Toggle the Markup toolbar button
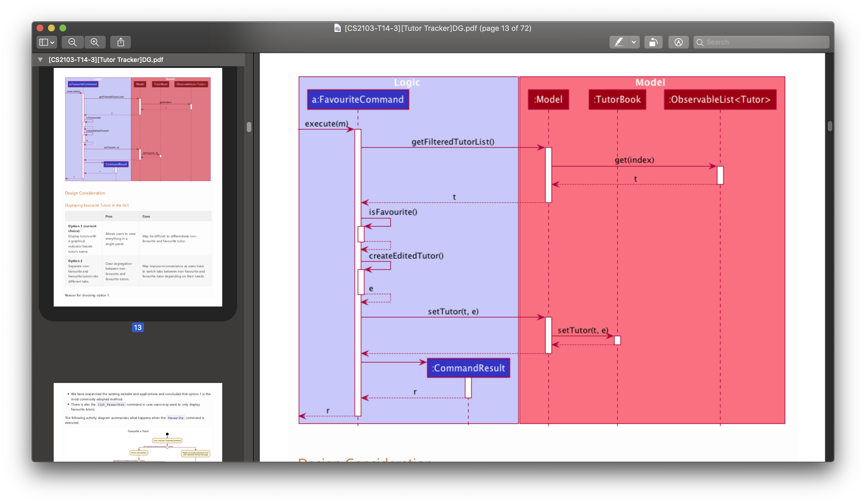The width and height of the screenshot is (866, 504). pos(678,42)
